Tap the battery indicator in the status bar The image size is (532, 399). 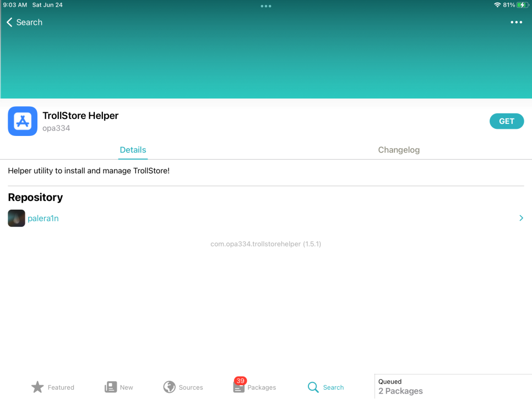click(x=523, y=5)
